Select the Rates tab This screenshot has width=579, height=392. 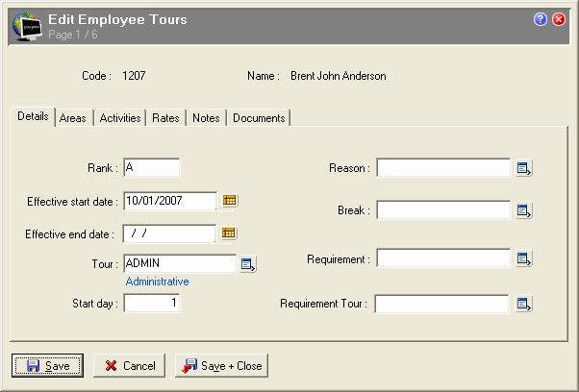tap(165, 118)
